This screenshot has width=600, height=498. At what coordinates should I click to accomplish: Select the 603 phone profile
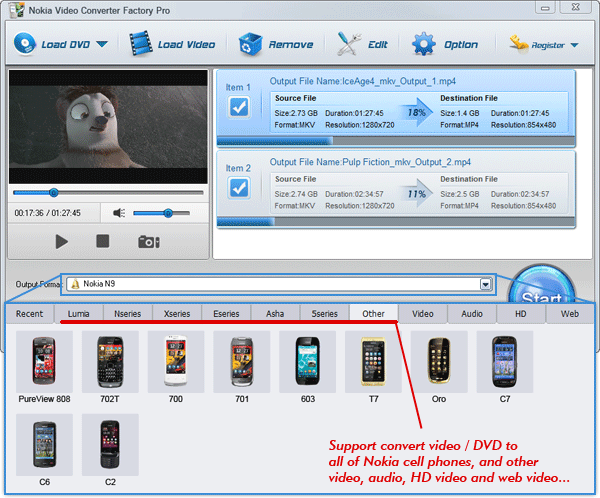pos(308,362)
